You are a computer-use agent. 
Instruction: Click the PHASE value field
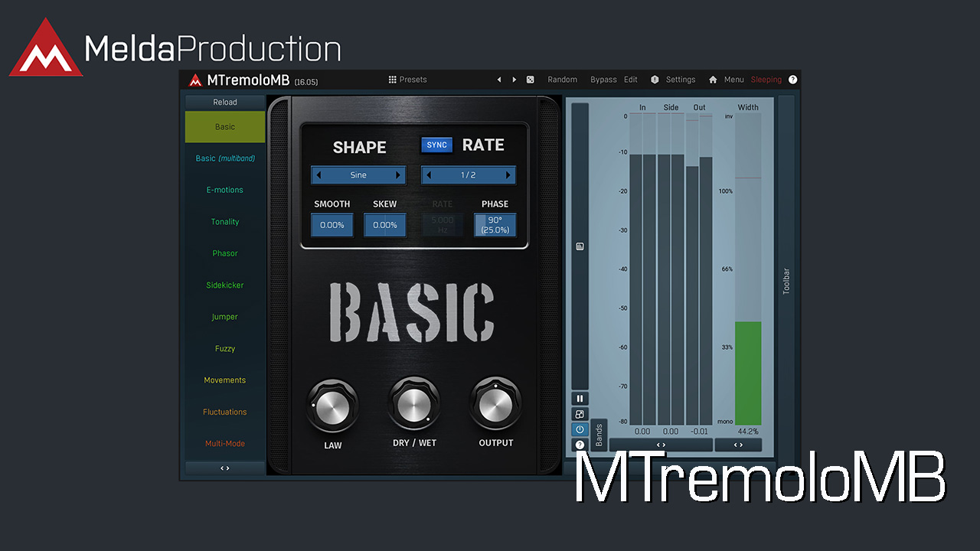(x=495, y=225)
